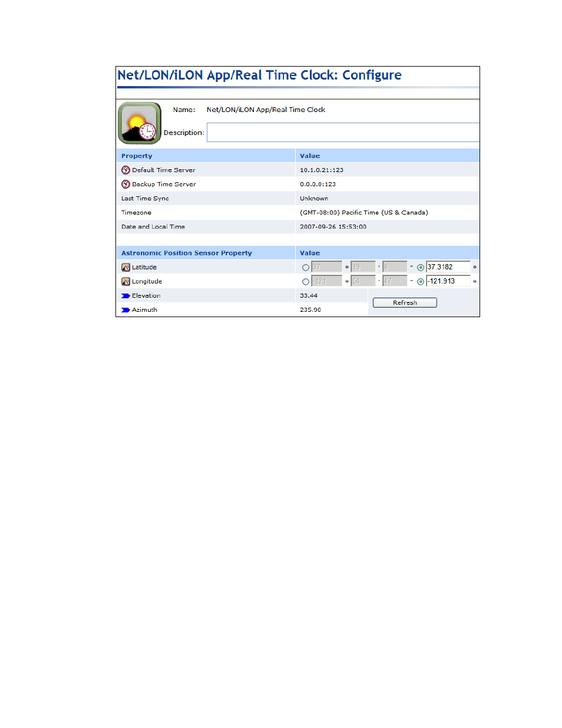Click the Latitude minutes field 19
The image size is (562, 728).
point(363,267)
